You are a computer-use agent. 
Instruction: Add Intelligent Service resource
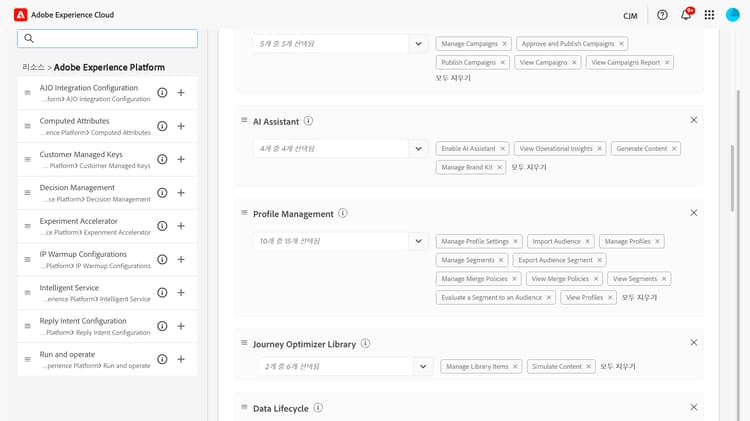pyautogui.click(x=181, y=292)
